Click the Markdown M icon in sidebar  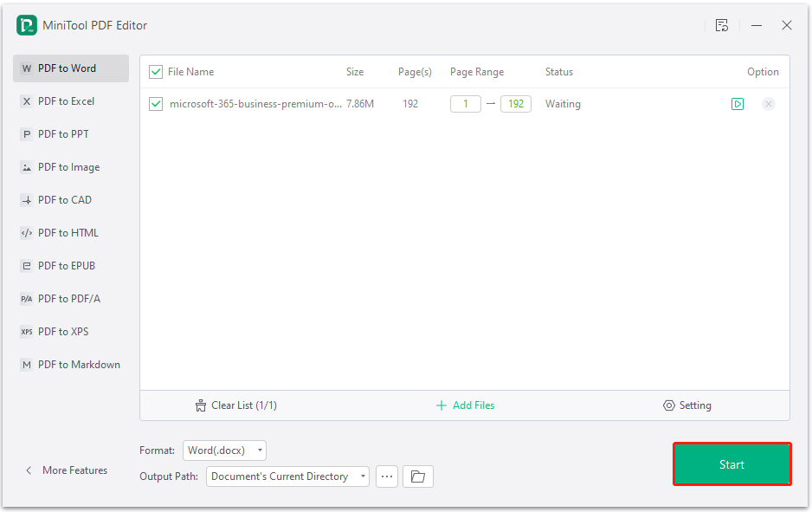click(27, 365)
